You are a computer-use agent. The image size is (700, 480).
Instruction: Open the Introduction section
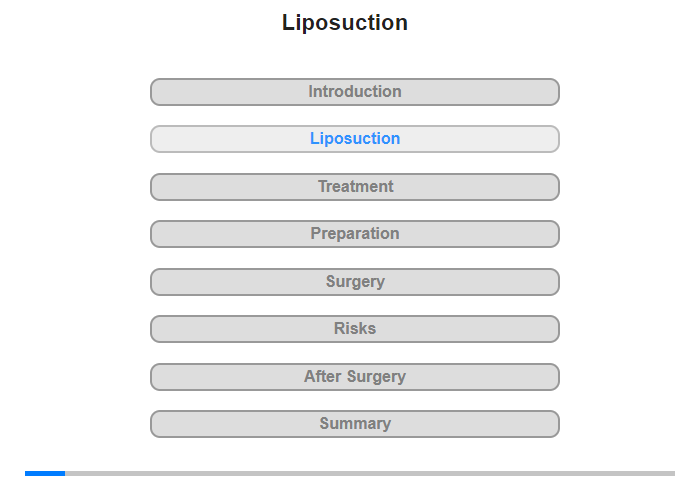click(354, 92)
